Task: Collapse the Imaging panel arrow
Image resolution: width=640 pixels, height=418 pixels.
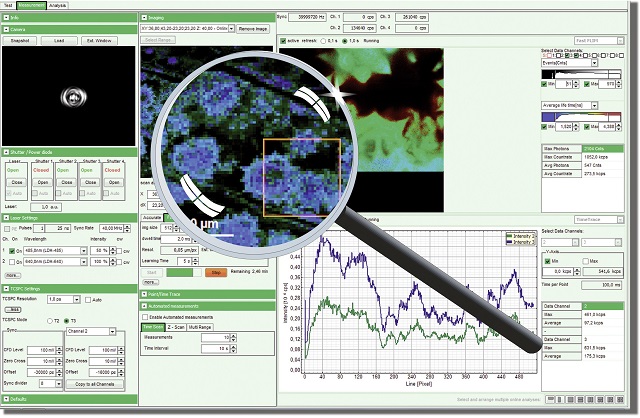Action: click(x=144, y=18)
